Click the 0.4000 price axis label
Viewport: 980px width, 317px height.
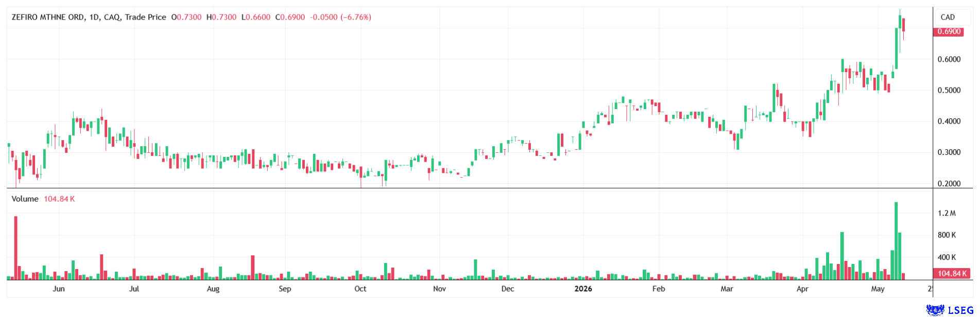coord(949,121)
